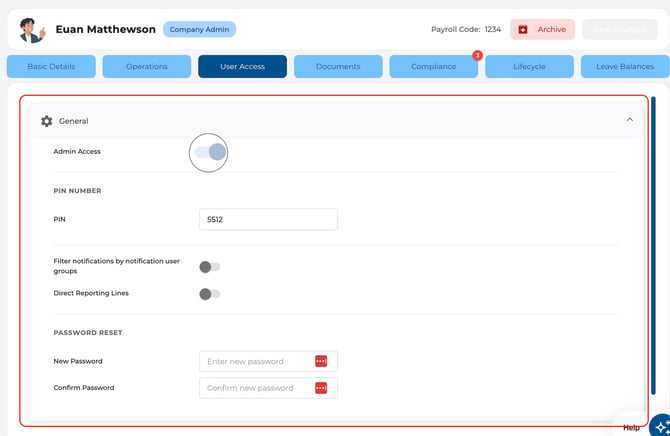Screen dimensions: 670x436
Task: Select the Leave Balances tab
Action: point(625,66)
